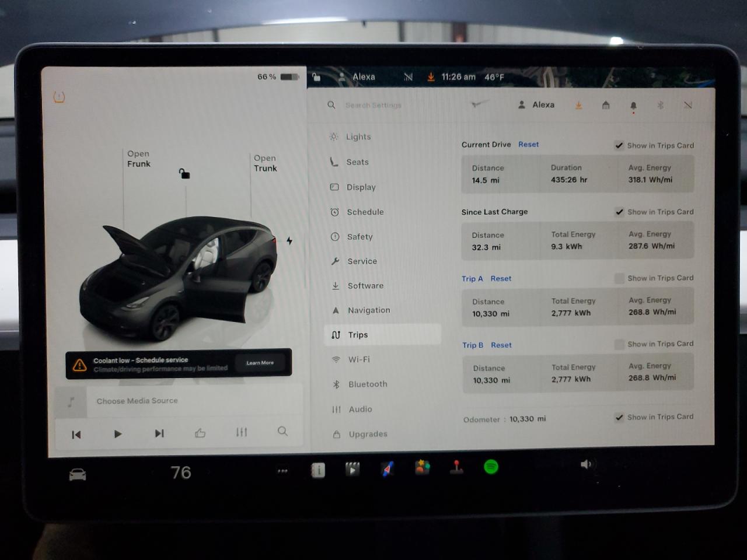This screenshot has width=747, height=560.
Task: Click the Search Settings input field
Action: click(373, 105)
